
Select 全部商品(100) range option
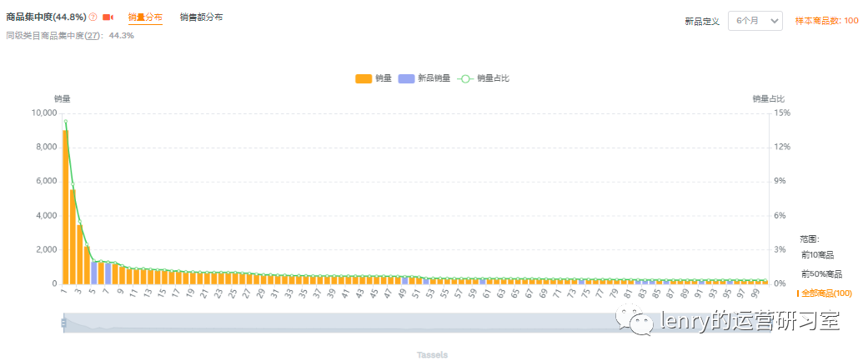pos(826,293)
